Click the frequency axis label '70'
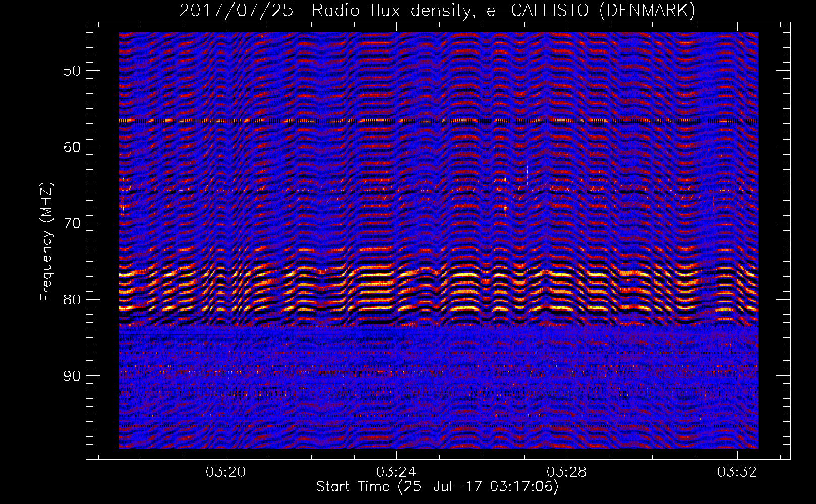The image size is (816, 504). click(x=72, y=223)
